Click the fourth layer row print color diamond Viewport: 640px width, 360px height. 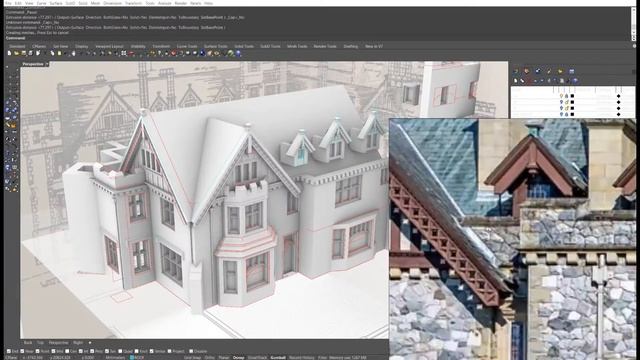618,114
